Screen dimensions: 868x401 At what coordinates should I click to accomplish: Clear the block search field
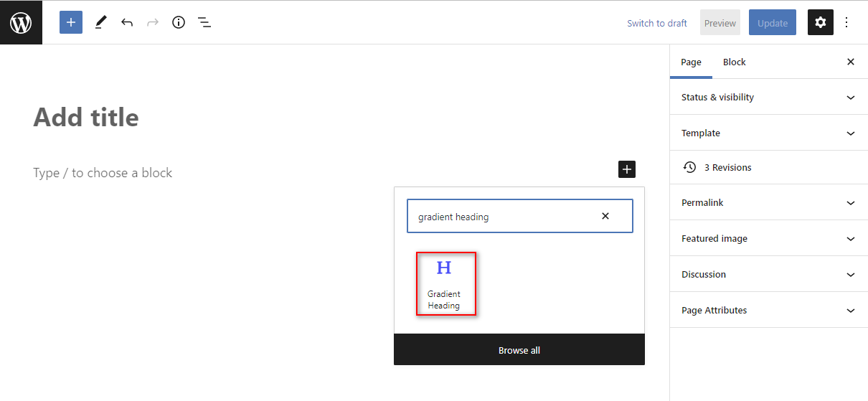pyautogui.click(x=605, y=216)
